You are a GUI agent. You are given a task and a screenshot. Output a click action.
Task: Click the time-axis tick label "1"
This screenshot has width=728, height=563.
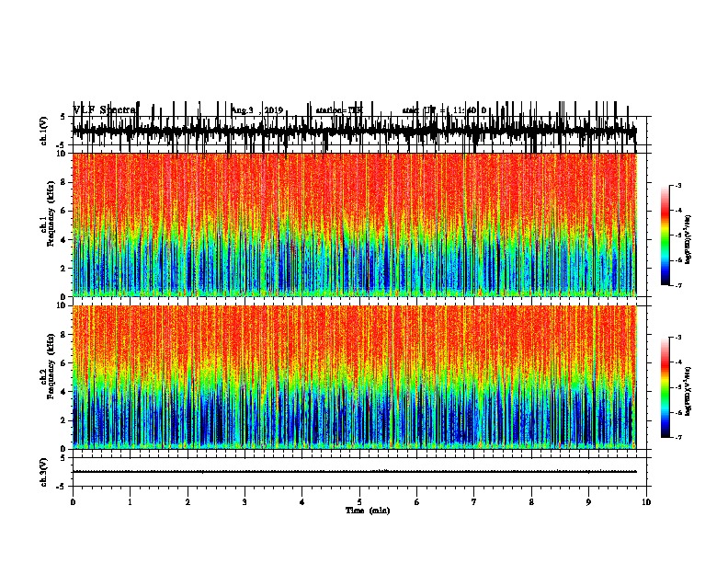pyautogui.click(x=130, y=502)
